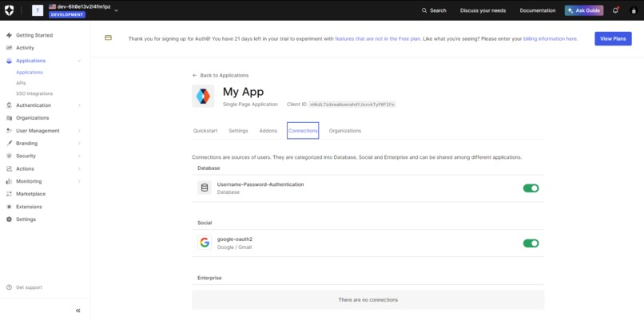Screen dimensions: 644x320
Task: Click the Monitoring bars icon
Action: pyautogui.click(x=9, y=181)
